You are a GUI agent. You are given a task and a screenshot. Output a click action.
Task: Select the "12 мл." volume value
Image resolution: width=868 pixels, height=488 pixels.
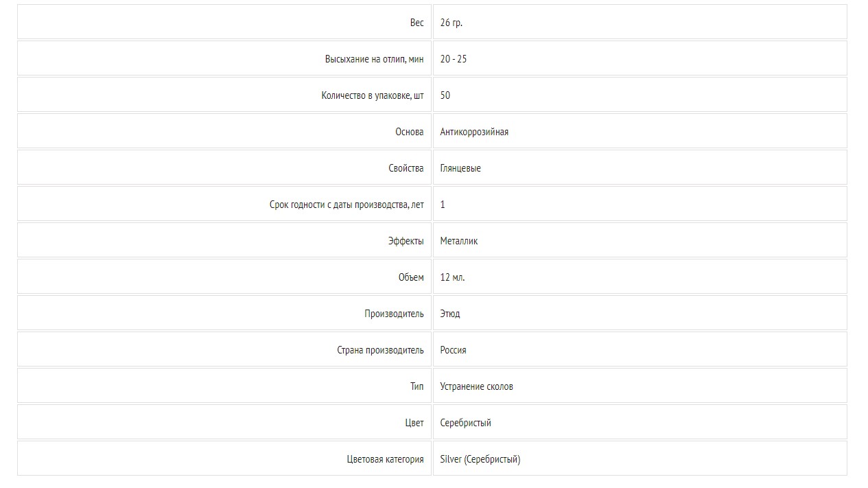[452, 277]
